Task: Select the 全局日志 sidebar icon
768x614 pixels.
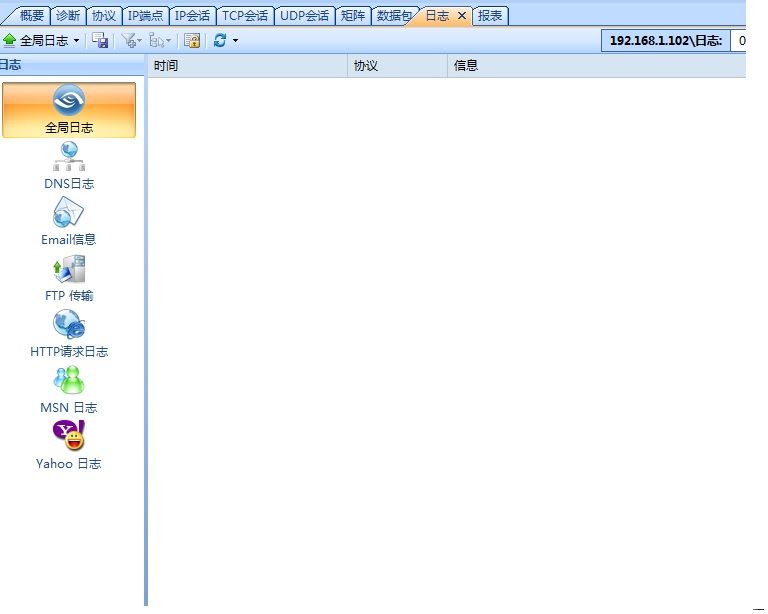Action: click(69, 109)
